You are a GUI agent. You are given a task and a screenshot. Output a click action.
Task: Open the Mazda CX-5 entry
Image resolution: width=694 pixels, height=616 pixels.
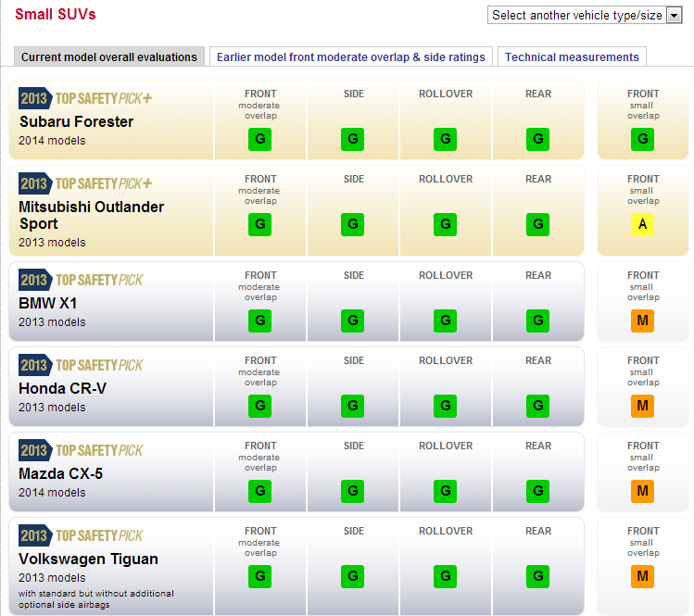pyautogui.click(x=60, y=473)
